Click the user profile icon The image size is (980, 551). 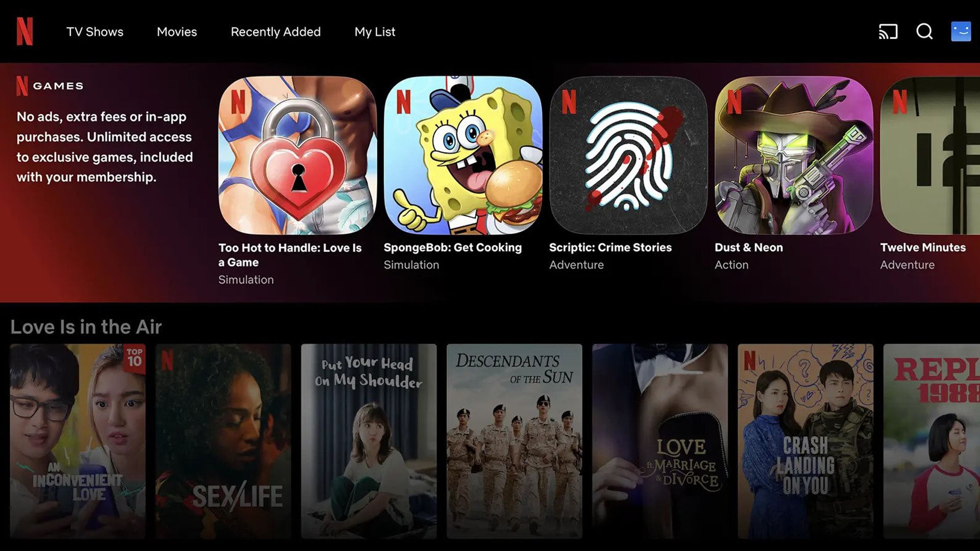click(x=961, y=32)
